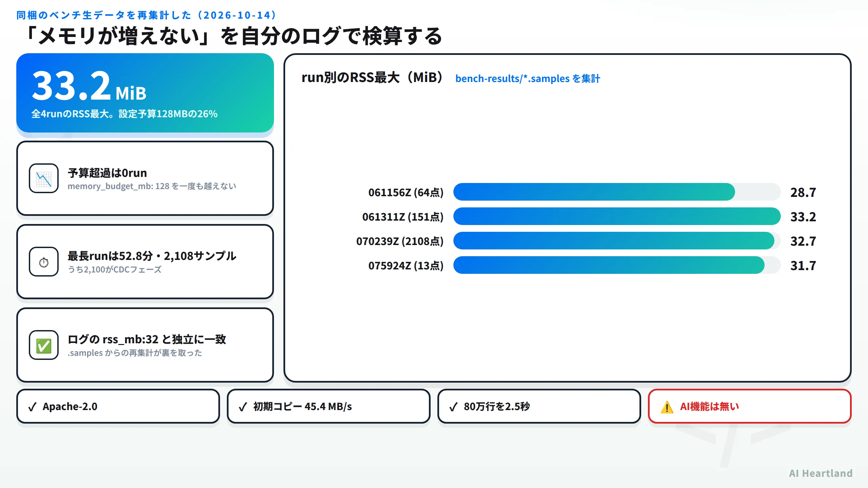Screen dimensions: 868x488
Task: Click the label 070239Z (2108点)
Action: tap(400, 241)
